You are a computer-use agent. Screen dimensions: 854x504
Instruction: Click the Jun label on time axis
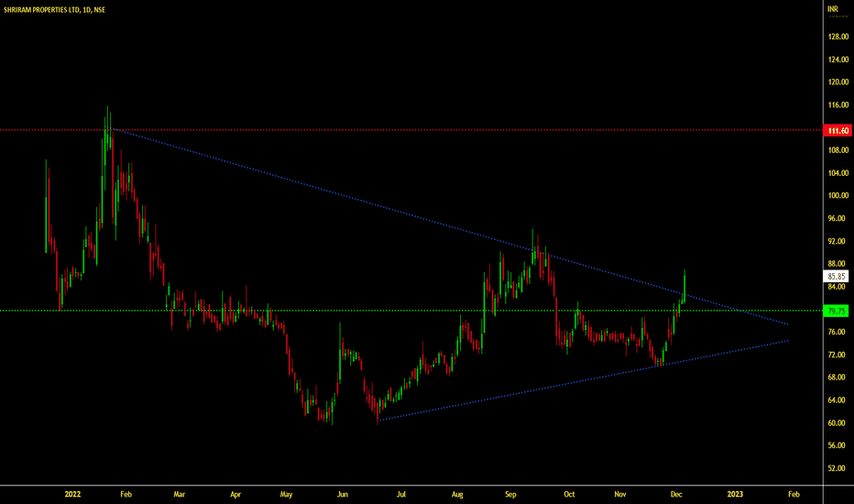tap(342, 494)
